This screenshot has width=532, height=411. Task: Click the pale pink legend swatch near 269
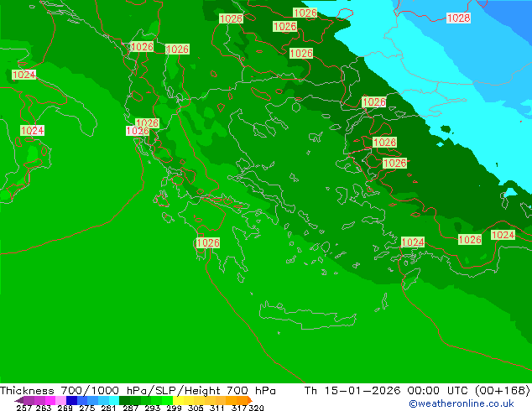60,400
